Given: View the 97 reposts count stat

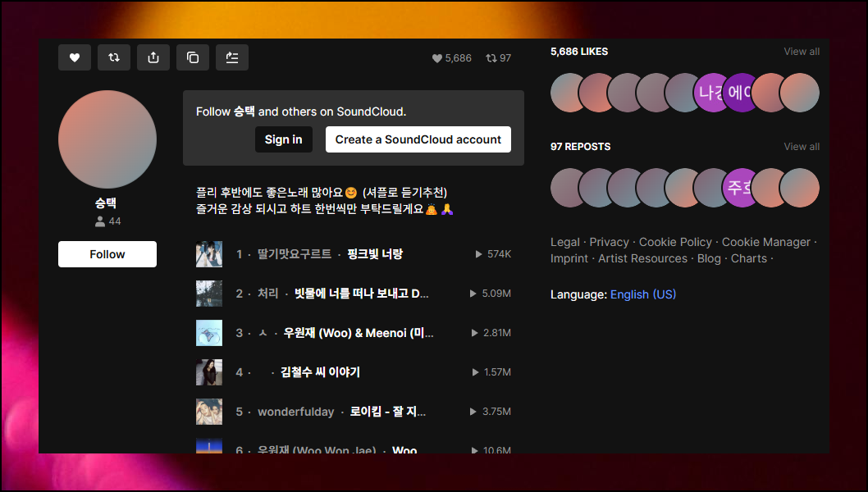Looking at the screenshot, I should pyautogui.click(x=498, y=58).
